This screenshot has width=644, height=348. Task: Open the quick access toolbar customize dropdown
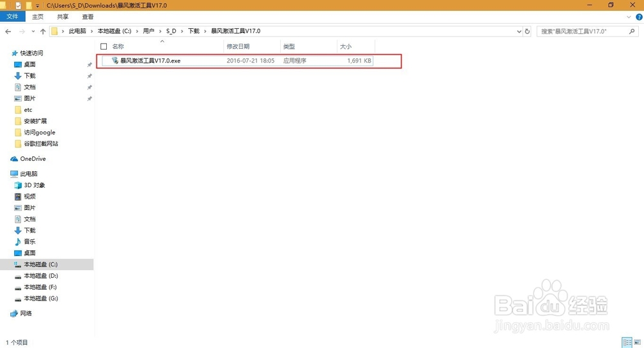click(x=37, y=6)
